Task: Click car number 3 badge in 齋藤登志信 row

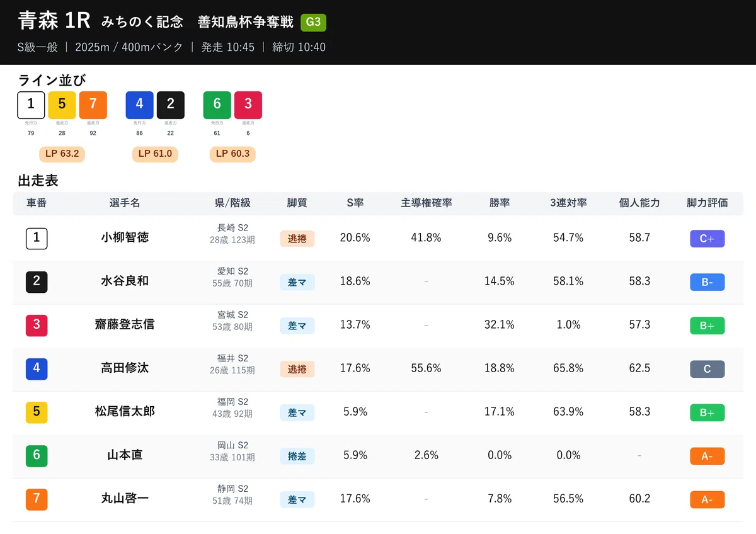Action: [37, 325]
